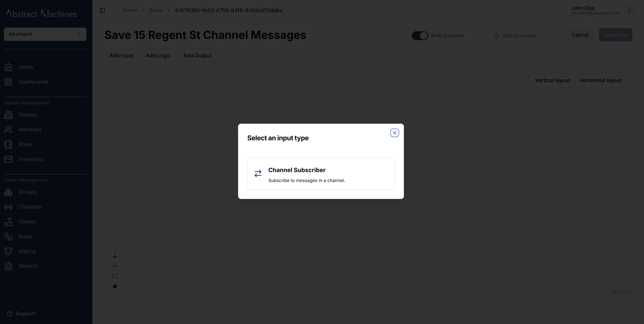Click the Add Input button
Image resolution: width=644 pixels, height=324 pixels.
[121, 56]
